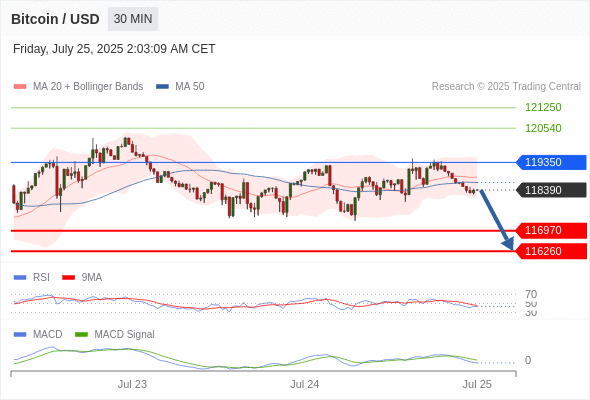Click the RSI blue legend swatch
Viewport: 590px width, 400px height.
tap(20, 278)
